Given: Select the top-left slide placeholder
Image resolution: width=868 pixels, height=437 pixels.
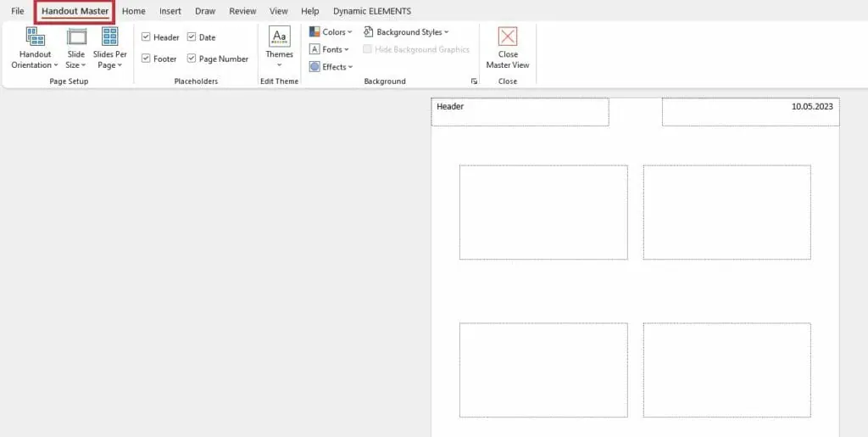Looking at the screenshot, I should tap(543, 212).
